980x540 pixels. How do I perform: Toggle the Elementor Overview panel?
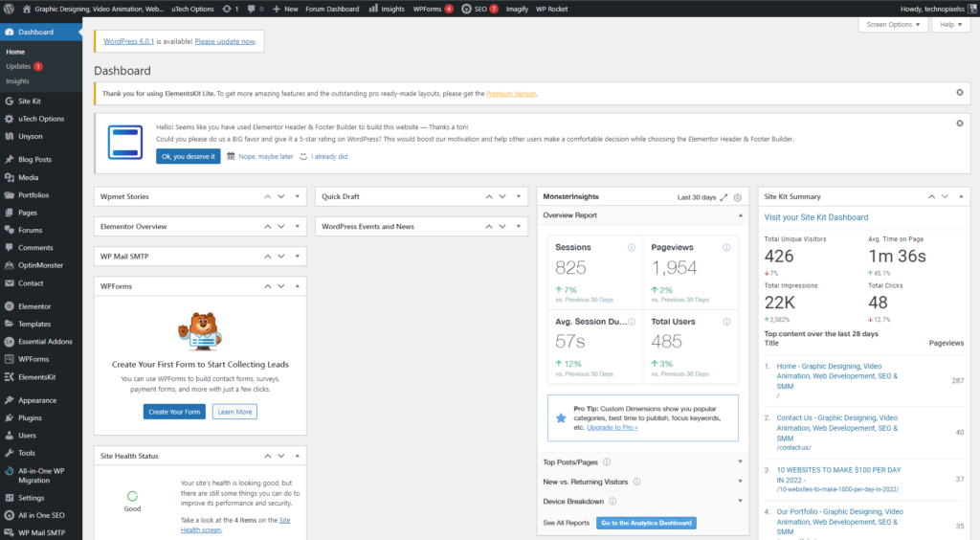pos(298,226)
